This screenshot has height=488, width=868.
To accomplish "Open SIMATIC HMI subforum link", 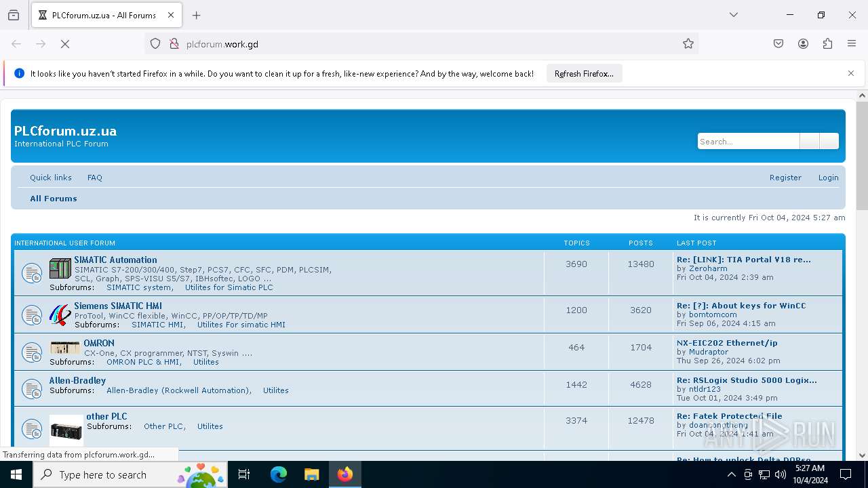I will coord(157,325).
